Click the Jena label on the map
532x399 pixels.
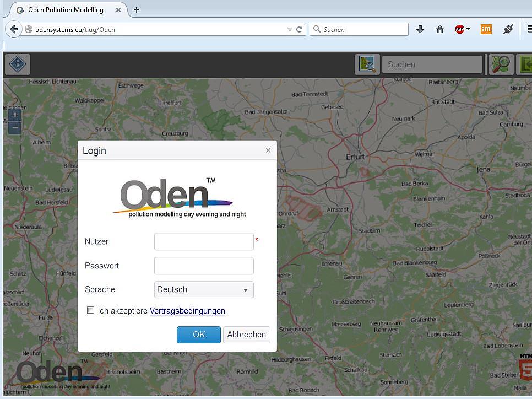point(483,169)
